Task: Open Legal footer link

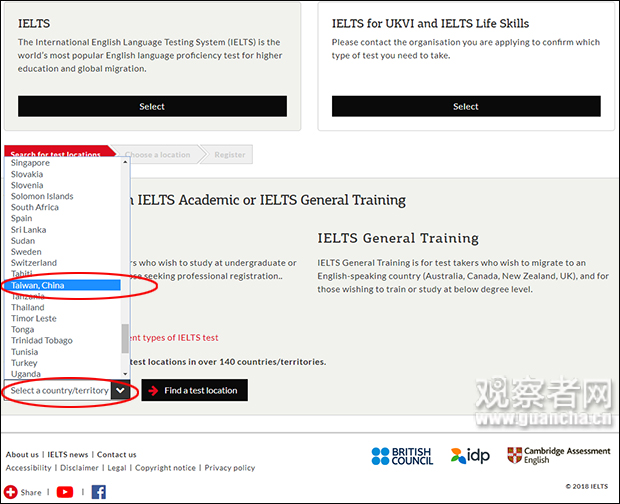Action: coord(117,468)
